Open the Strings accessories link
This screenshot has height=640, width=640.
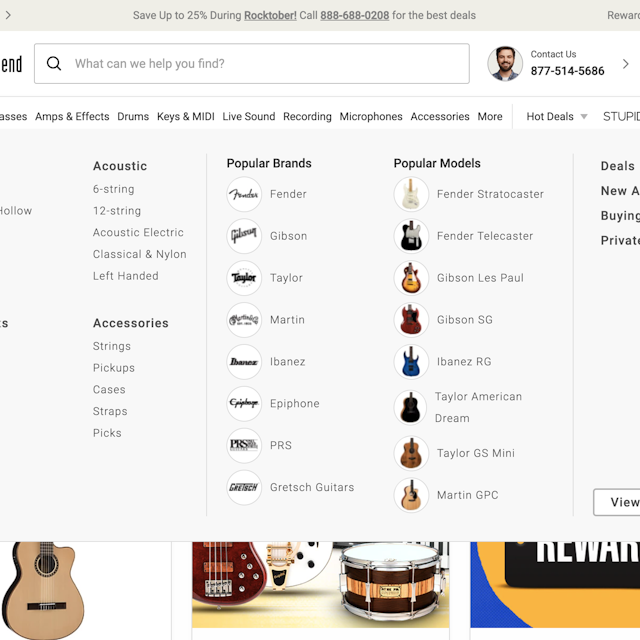(x=112, y=346)
